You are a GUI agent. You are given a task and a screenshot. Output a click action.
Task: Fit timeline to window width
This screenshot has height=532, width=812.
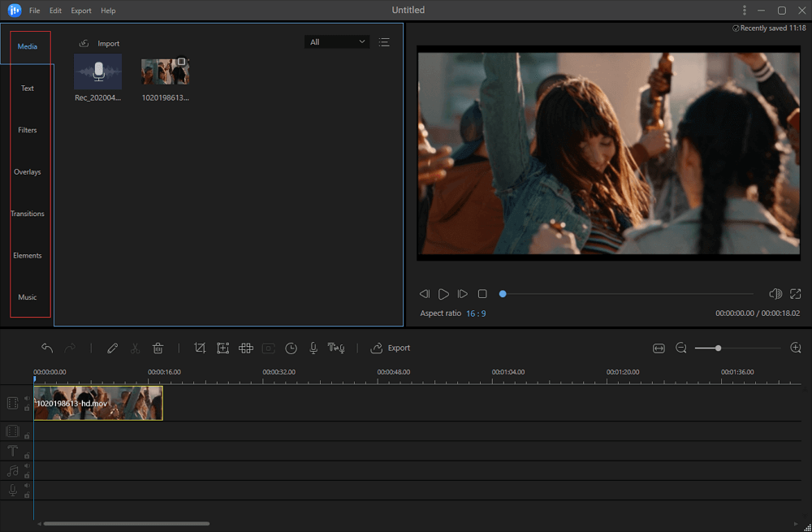659,348
